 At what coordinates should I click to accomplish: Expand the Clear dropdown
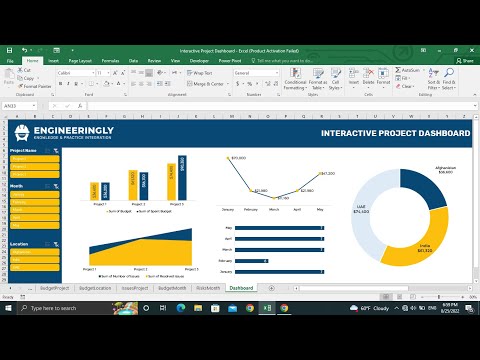(x=413, y=86)
